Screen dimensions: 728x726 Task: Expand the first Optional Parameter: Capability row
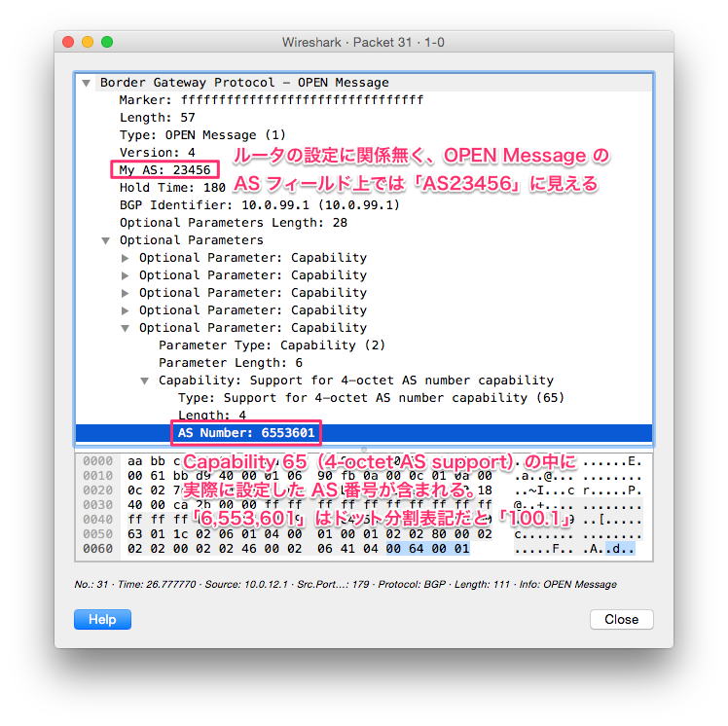125,258
